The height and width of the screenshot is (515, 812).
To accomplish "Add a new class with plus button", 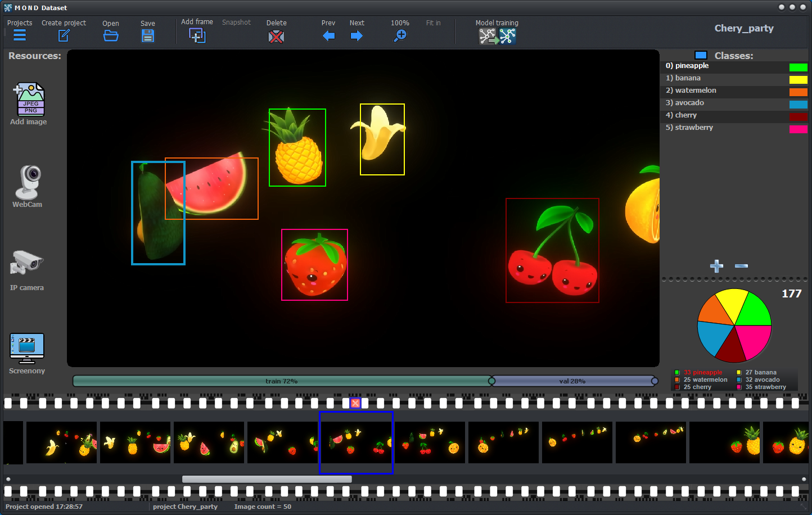I will [716, 266].
